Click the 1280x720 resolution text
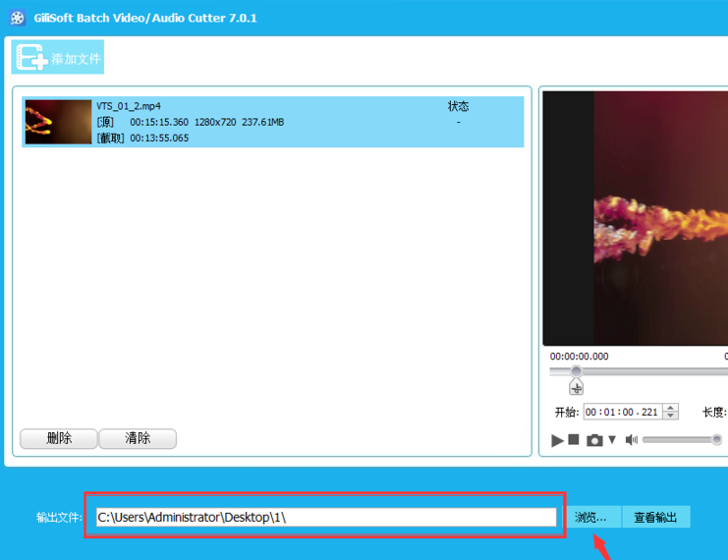 (215, 122)
